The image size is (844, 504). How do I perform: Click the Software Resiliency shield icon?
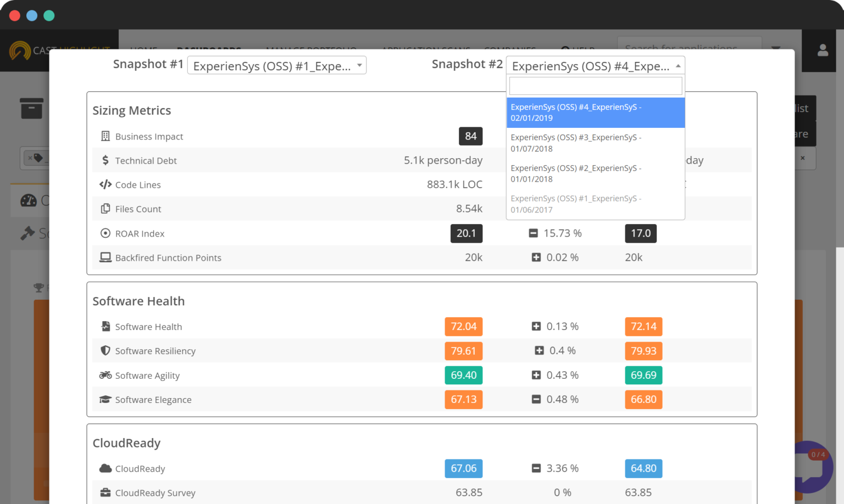pyautogui.click(x=105, y=351)
